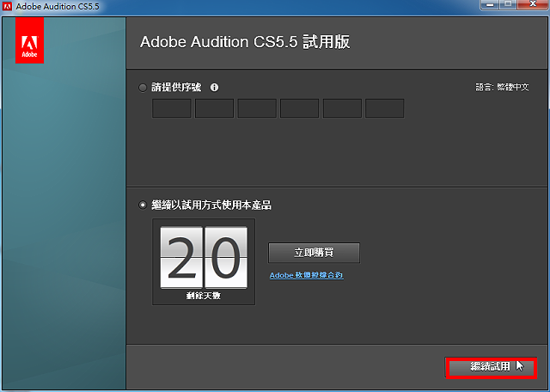Click the 繼續試用 continue trial button
Screen dimensions: 550x392
(x=491, y=367)
